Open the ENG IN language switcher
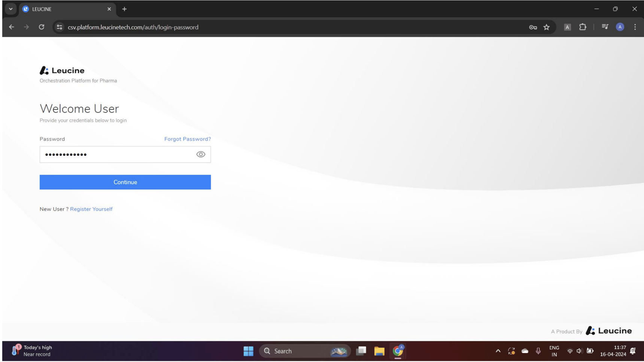The height and width of the screenshot is (362, 644). tap(554, 351)
